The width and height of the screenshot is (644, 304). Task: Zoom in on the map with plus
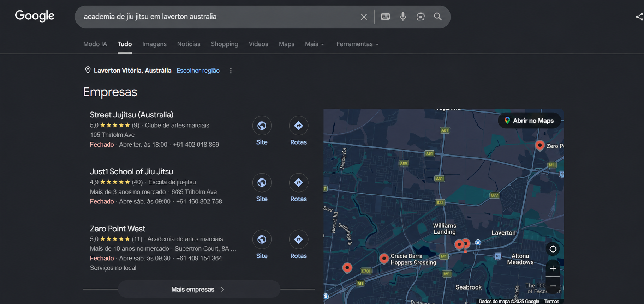553,268
